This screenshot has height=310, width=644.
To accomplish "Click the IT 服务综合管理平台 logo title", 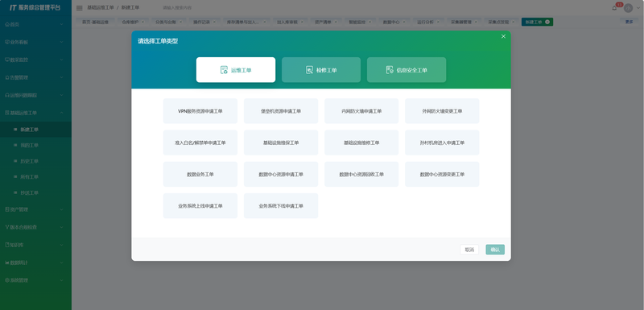I will tap(35, 8).
